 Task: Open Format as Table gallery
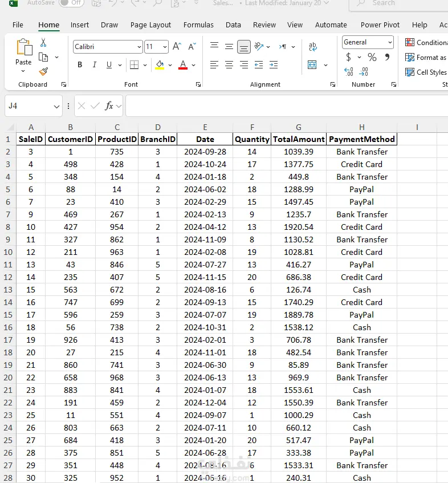pos(426,57)
